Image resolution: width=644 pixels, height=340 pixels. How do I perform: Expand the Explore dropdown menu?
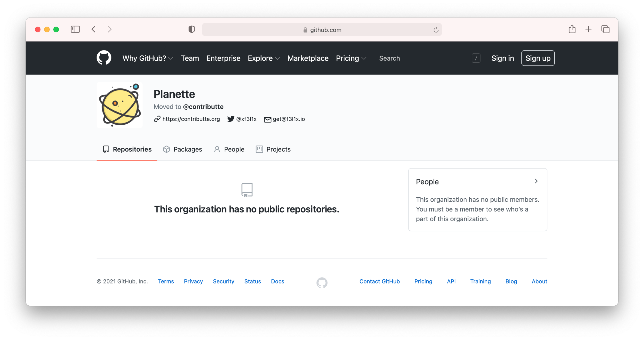(x=264, y=58)
